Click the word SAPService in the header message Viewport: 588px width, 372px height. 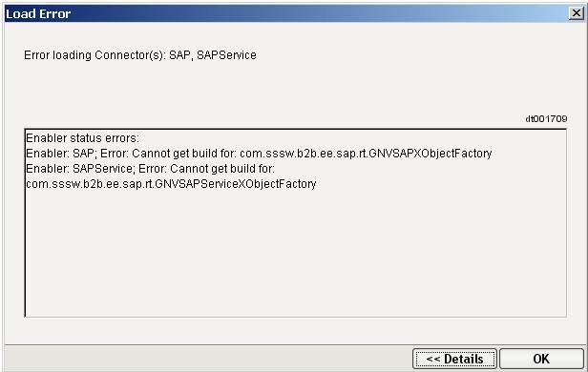click(x=226, y=55)
